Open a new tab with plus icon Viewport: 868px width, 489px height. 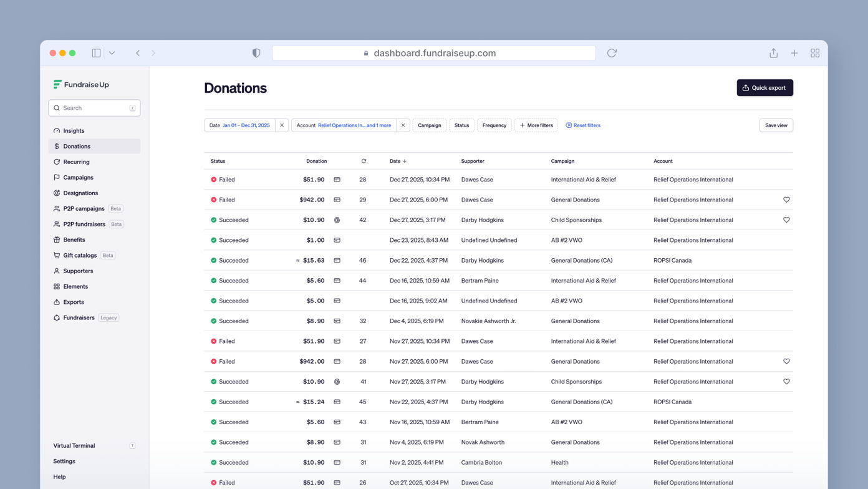pos(794,53)
